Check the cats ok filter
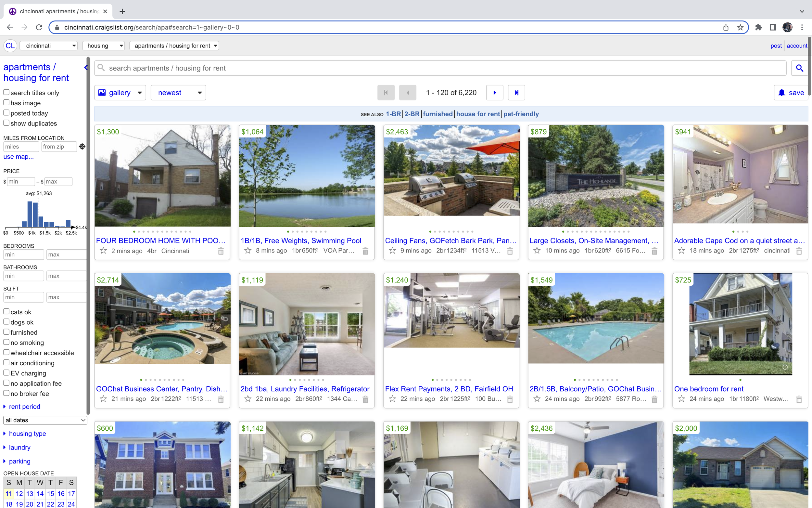Screen dimensions: 812x508 tap(6, 311)
